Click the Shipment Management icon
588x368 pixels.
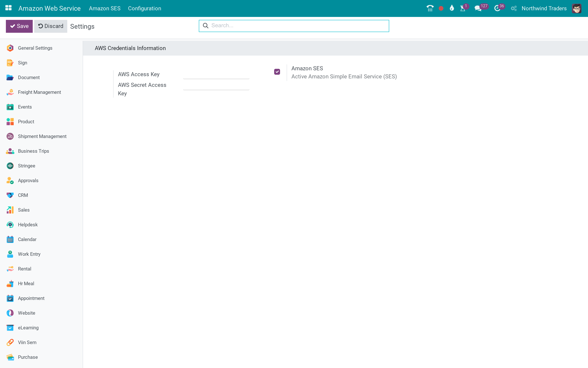click(10, 136)
